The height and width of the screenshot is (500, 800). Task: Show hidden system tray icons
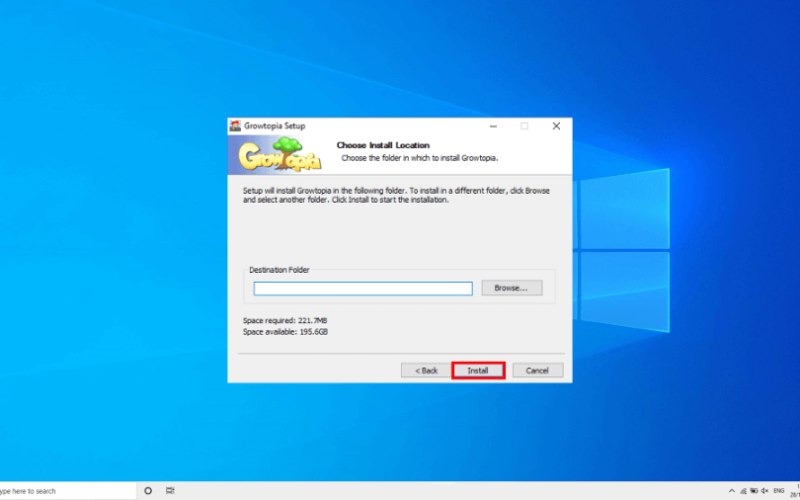coord(732,491)
